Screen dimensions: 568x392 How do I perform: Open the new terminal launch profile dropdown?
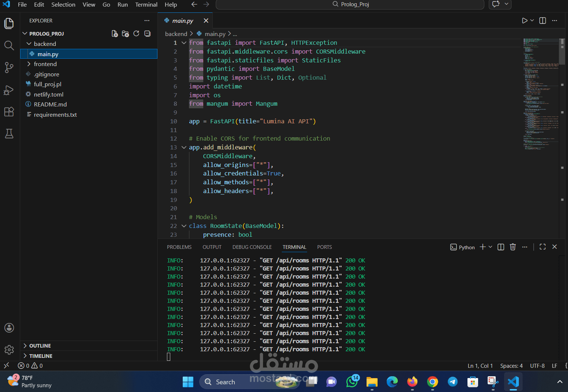click(491, 247)
